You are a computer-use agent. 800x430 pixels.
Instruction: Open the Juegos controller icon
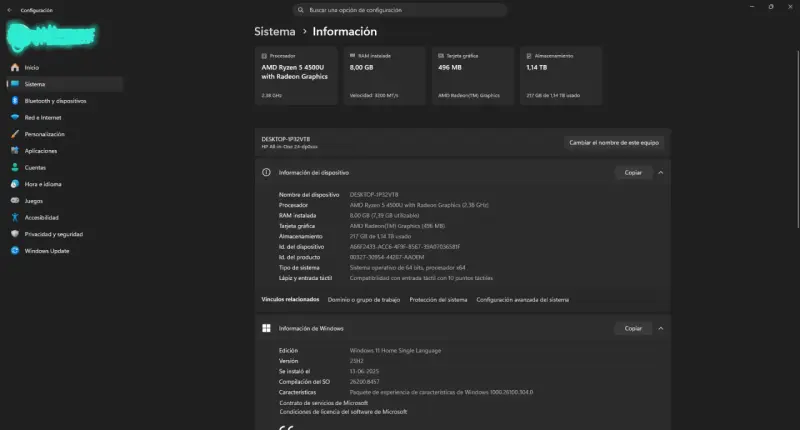15,200
